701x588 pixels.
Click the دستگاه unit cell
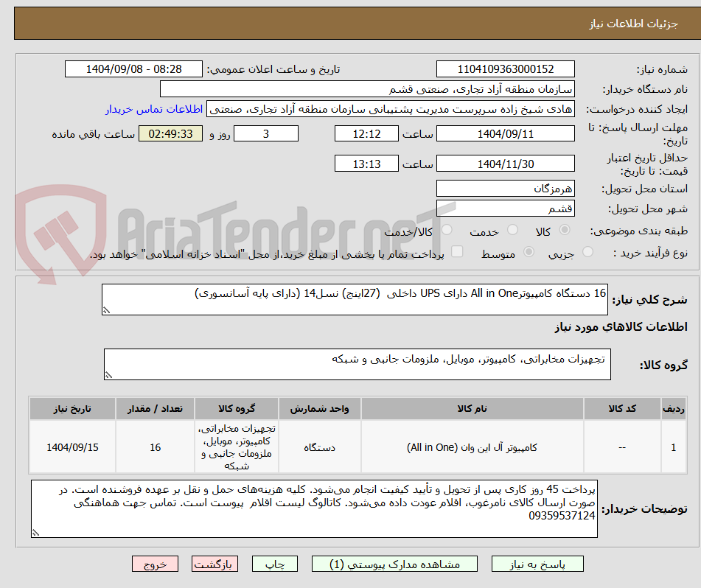(x=319, y=447)
